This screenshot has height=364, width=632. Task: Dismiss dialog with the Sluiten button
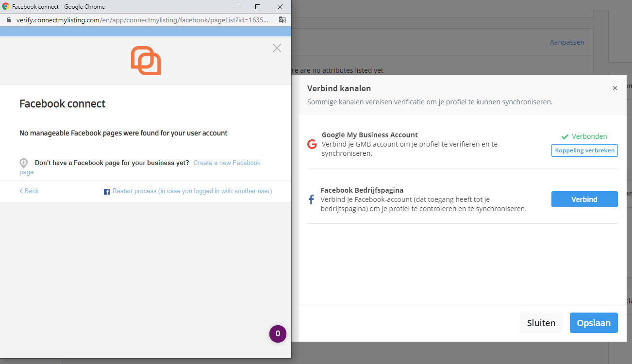(541, 323)
